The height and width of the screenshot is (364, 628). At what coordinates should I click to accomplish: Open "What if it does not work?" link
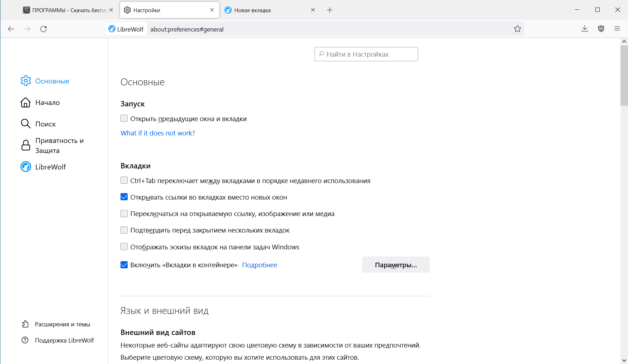pyautogui.click(x=158, y=133)
